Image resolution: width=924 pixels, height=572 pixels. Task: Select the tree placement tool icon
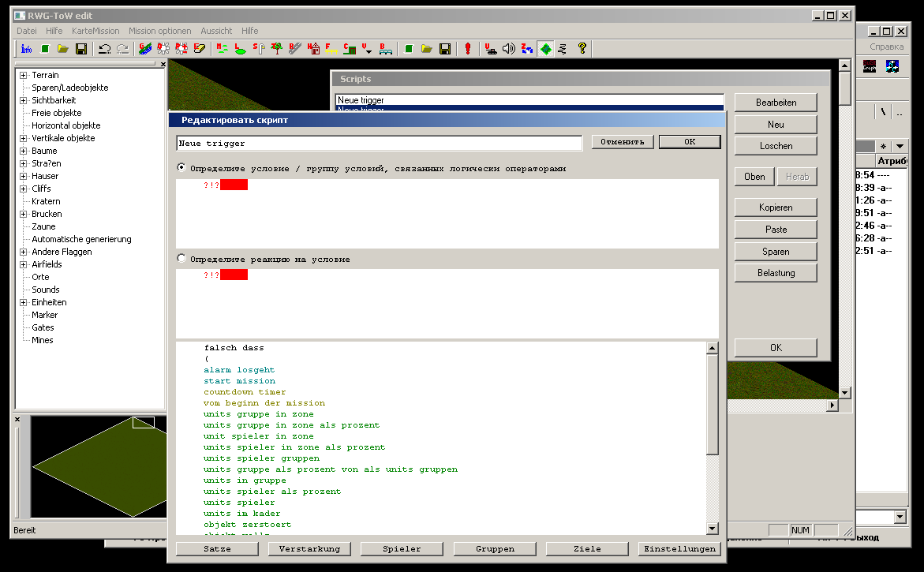click(276, 49)
